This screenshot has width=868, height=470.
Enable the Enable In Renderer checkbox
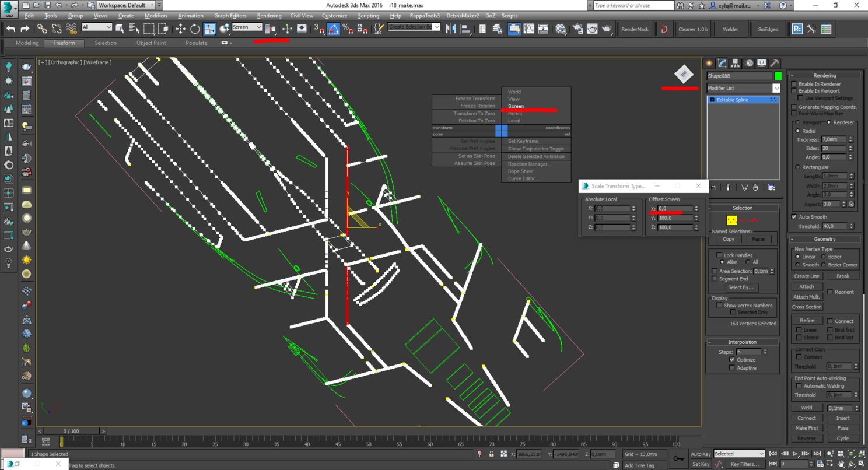coord(794,84)
